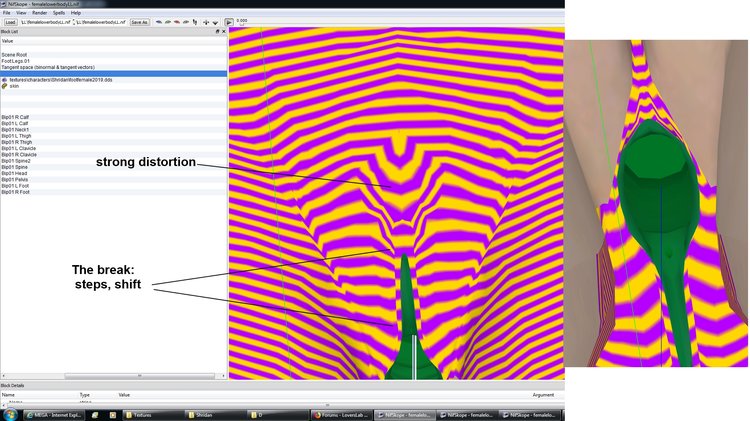Select the textures dds file row
Viewport: 750px width, 421px height.
click(x=113, y=80)
